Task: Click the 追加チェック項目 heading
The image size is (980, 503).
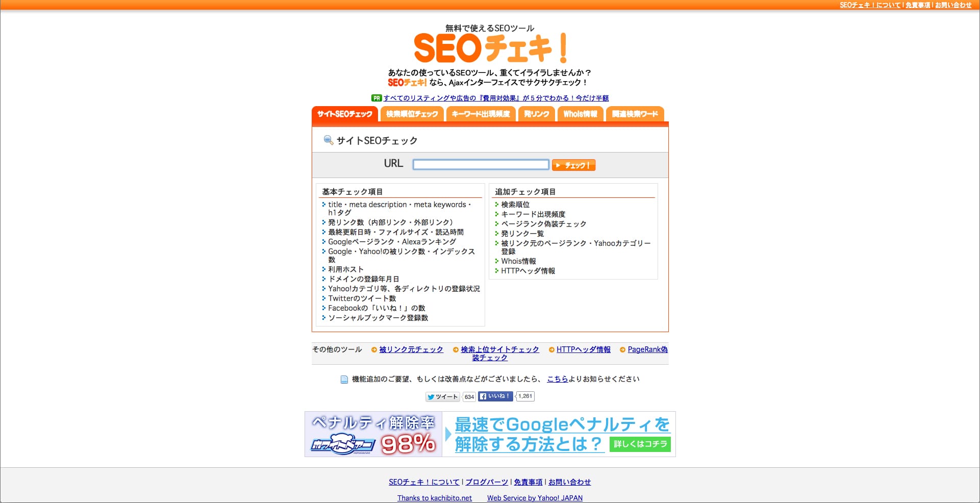Action: (x=525, y=192)
